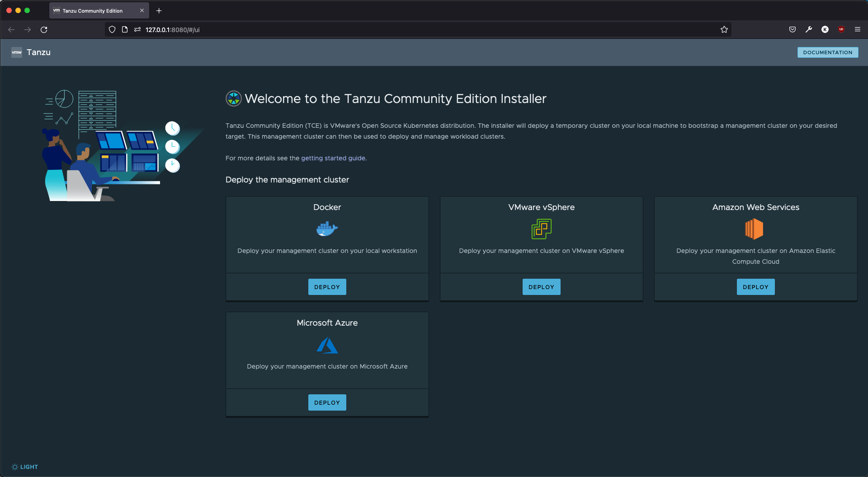The height and width of the screenshot is (477, 868).
Task: Click the macOS green fullscreen window button
Action: [x=27, y=10]
